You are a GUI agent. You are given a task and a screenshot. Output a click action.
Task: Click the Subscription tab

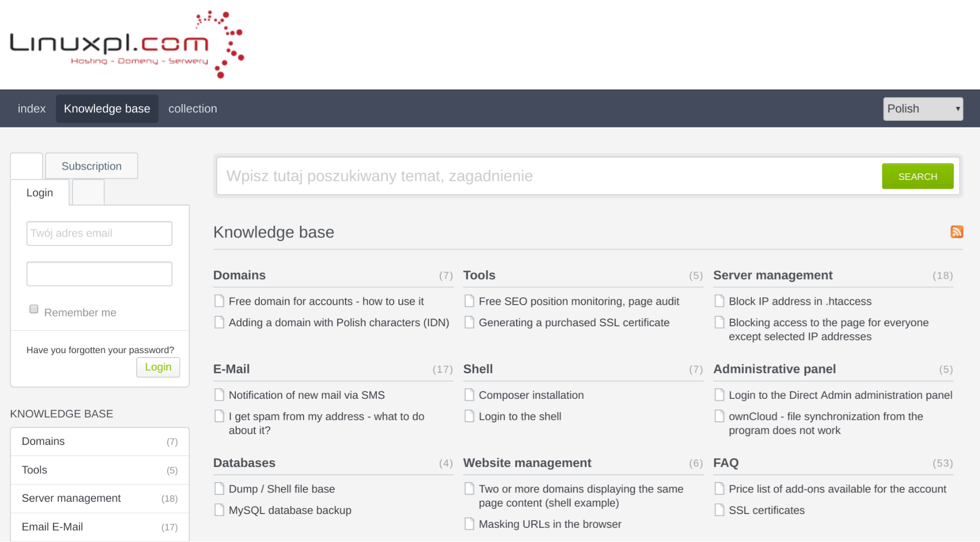(91, 165)
